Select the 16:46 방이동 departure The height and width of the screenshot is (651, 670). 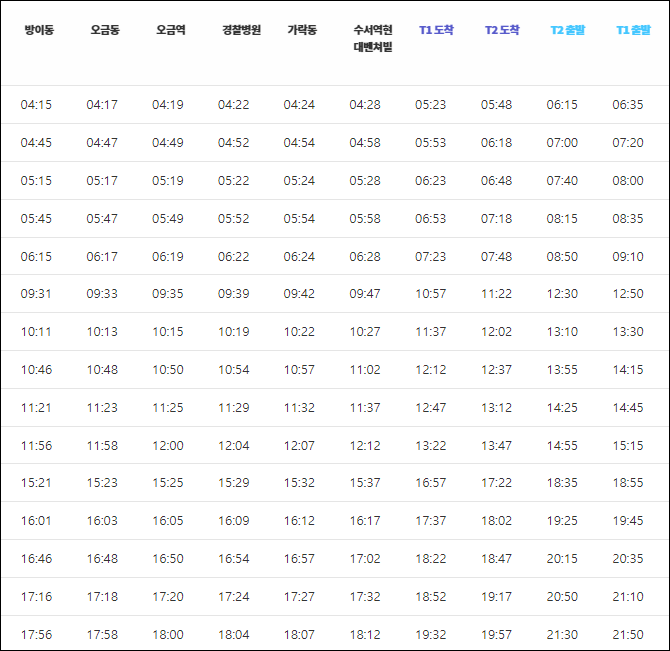click(x=36, y=559)
